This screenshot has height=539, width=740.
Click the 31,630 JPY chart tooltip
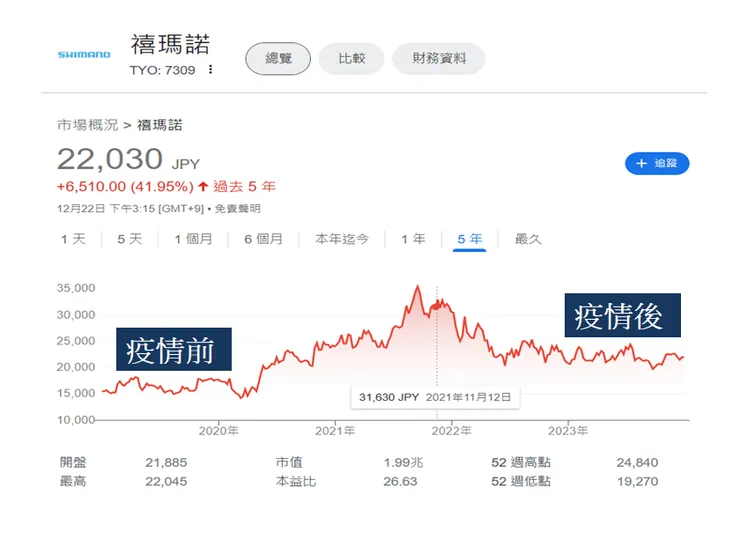(x=435, y=397)
